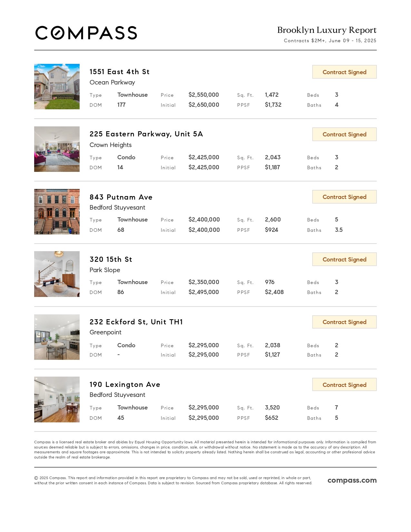Click Contract Signed badge for 320 15th St
411x532 pixels.
coord(344,259)
